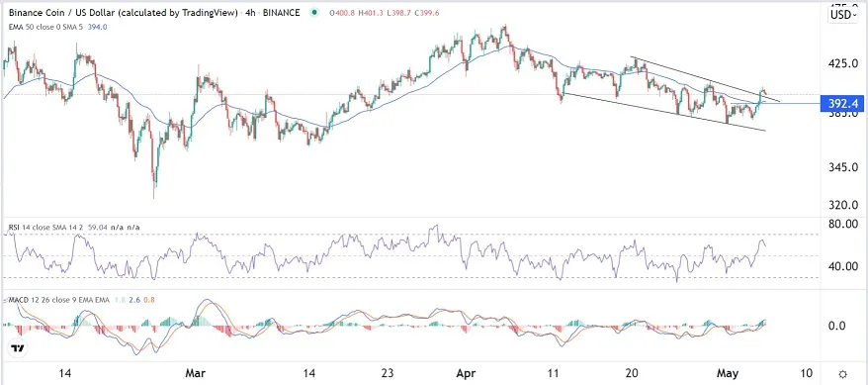Open the USD currency dropdown
868x385 pixels.
pyautogui.click(x=843, y=15)
